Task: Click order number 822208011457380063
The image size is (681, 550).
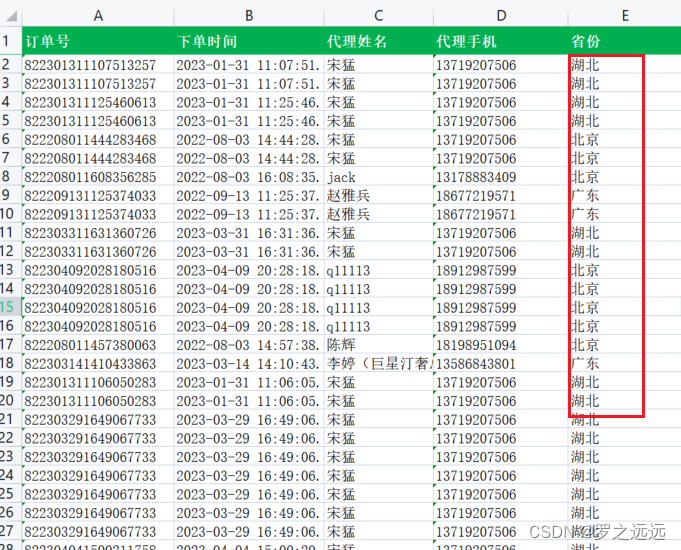Action: tap(98, 345)
